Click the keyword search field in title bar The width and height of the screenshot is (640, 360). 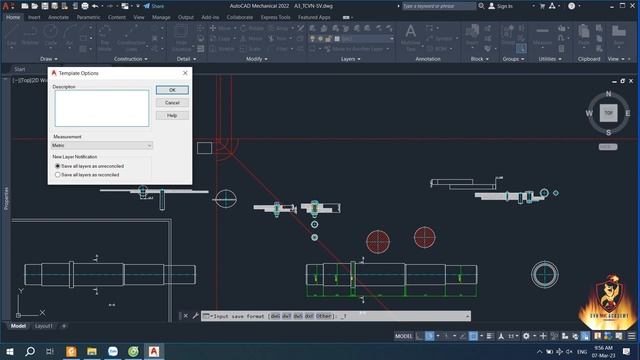439,6
